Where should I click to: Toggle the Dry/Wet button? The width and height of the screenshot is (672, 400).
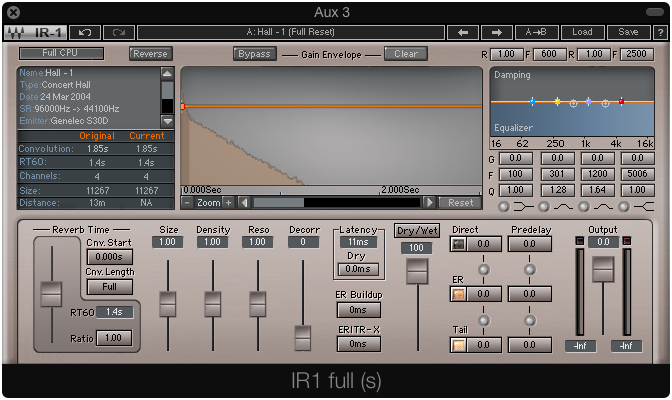(x=417, y=231)
